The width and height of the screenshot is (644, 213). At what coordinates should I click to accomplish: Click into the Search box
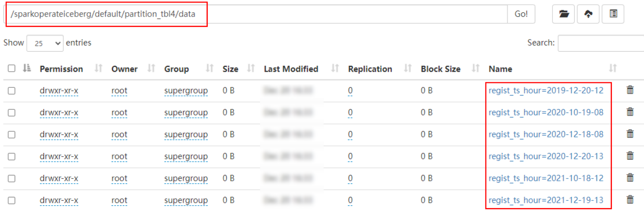click(x=601, y=43)
